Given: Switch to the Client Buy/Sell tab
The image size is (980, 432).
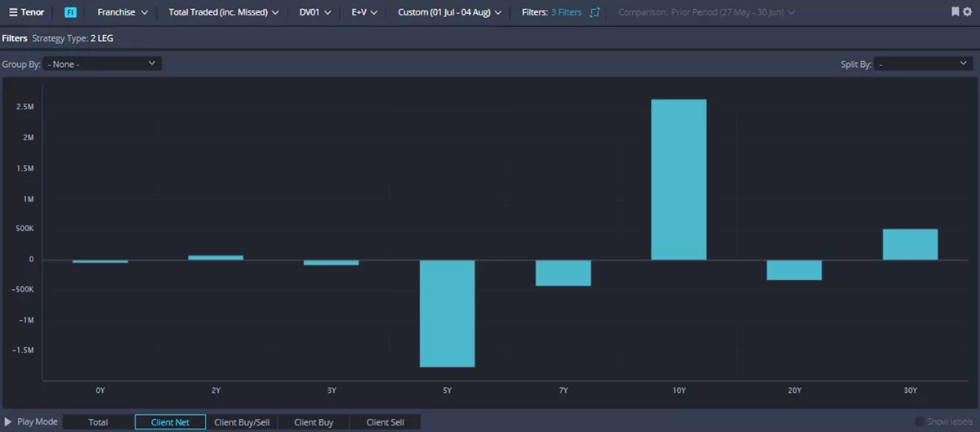Looking at the screenshot, I should pos(242,422).
